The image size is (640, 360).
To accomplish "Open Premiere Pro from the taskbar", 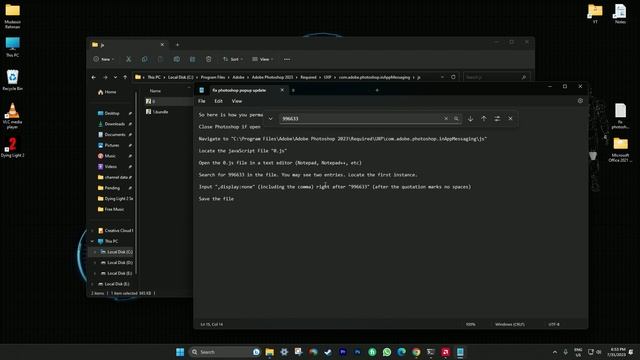I will 342,352.
